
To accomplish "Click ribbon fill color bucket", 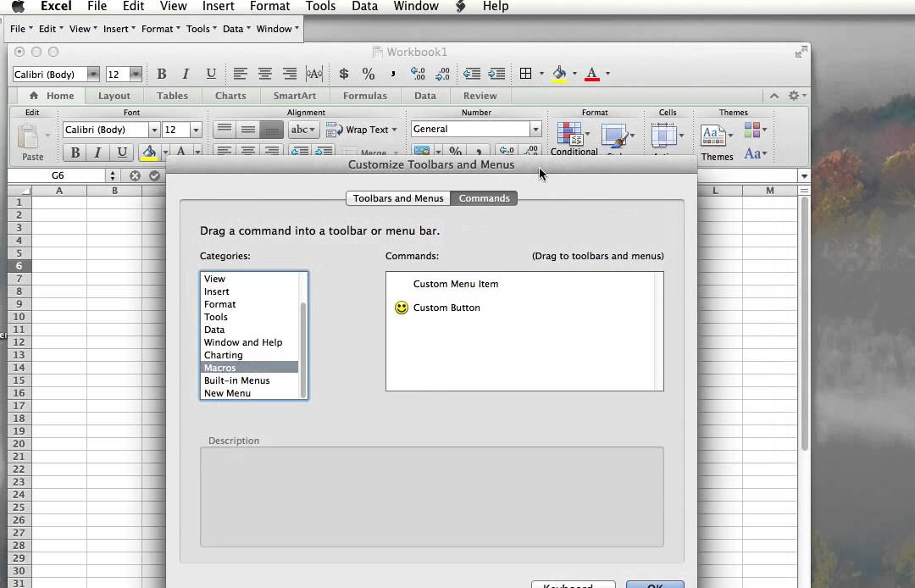I will click(149, 153).
